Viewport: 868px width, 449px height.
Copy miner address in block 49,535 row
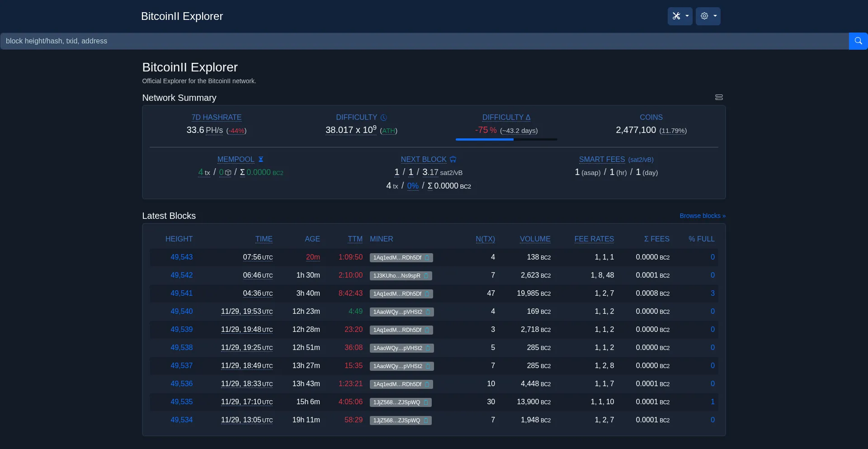click(425, 402)
